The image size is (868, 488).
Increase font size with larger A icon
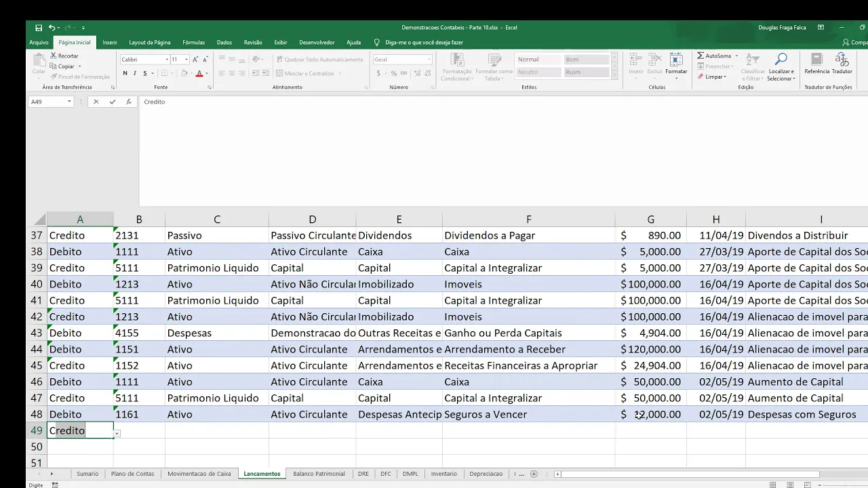(x=195, y=60)
